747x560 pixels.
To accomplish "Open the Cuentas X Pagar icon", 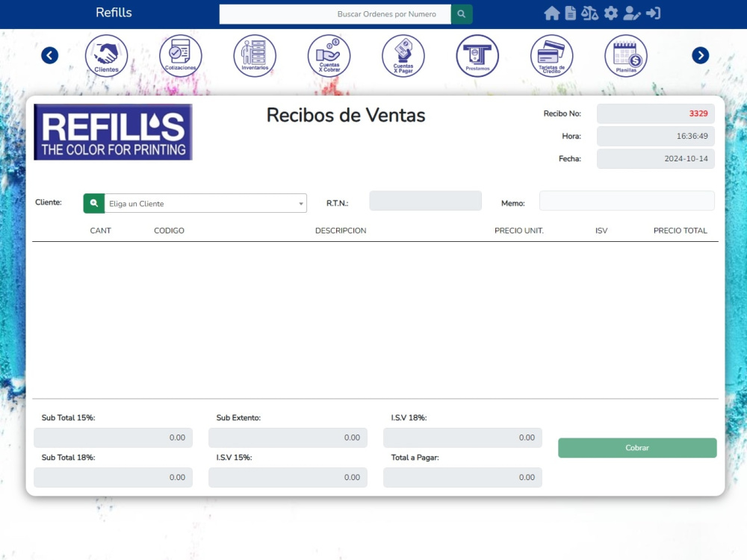I will coord(403,56).
